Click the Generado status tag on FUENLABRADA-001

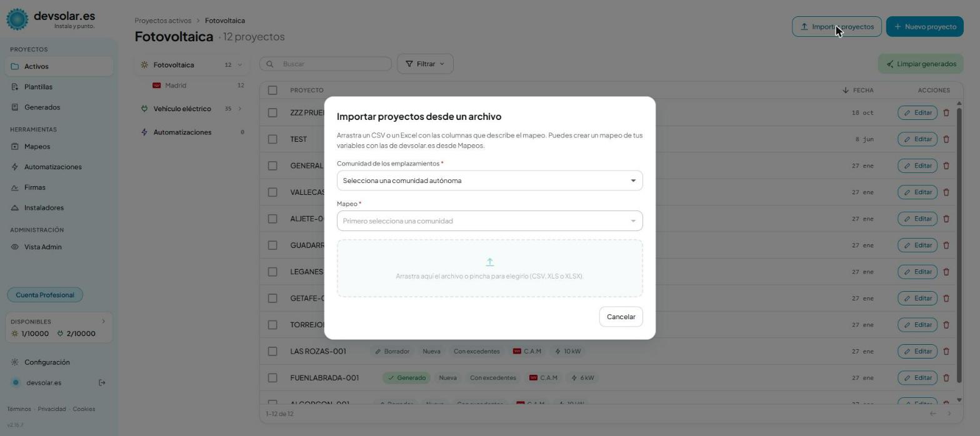407,377
